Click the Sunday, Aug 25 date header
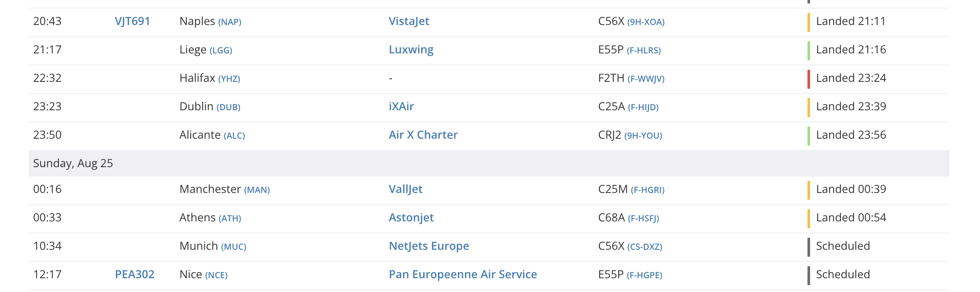The height and width of the screenshot is (292, 980). [73, 164]
